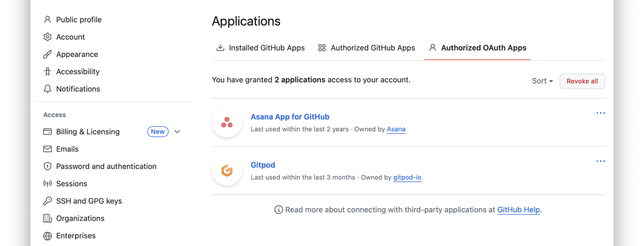Click the New badge beside Billing

pos(158,131)
